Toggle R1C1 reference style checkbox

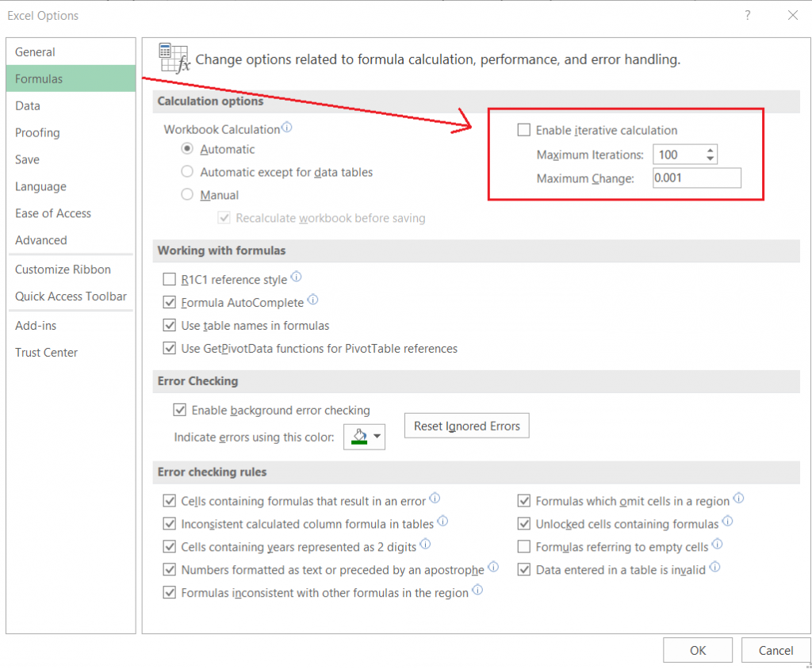(x=169, y=280)
